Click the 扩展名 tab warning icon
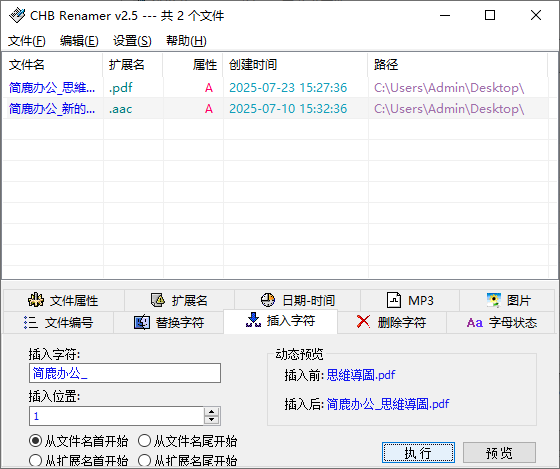This screenshot has height=469, width=560. (x=158, y=300)
